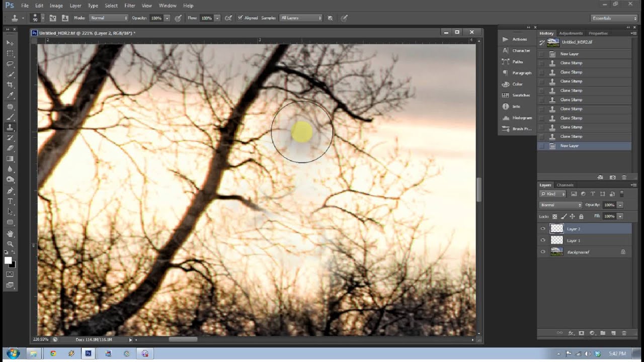
Task: Toggle lock position
Action: (572, 216)
